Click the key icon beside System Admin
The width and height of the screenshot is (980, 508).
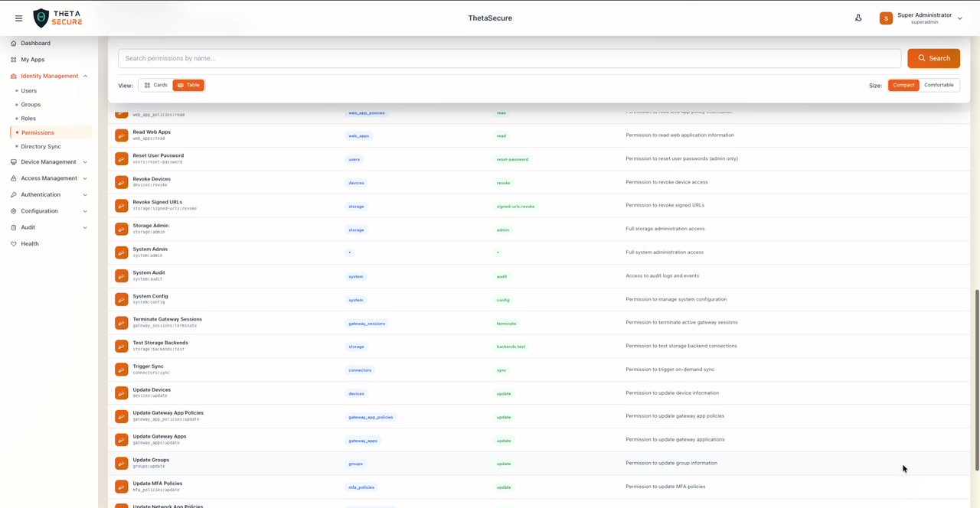tap(121, 252)
